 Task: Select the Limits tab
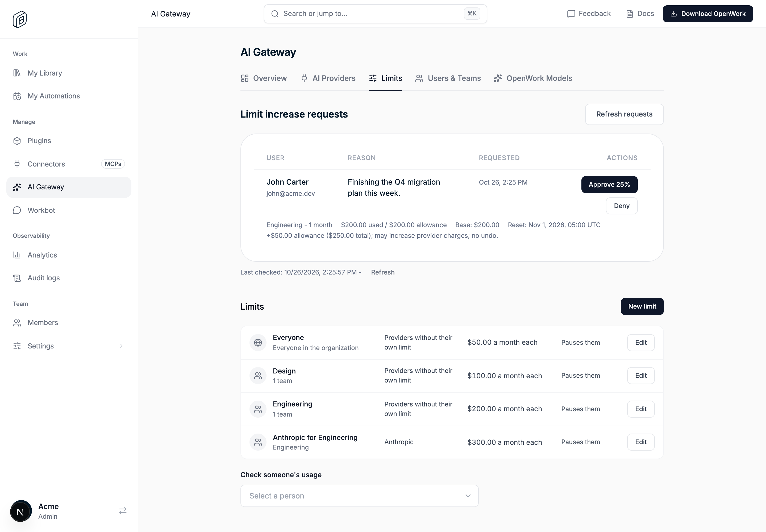coord(385,78)
